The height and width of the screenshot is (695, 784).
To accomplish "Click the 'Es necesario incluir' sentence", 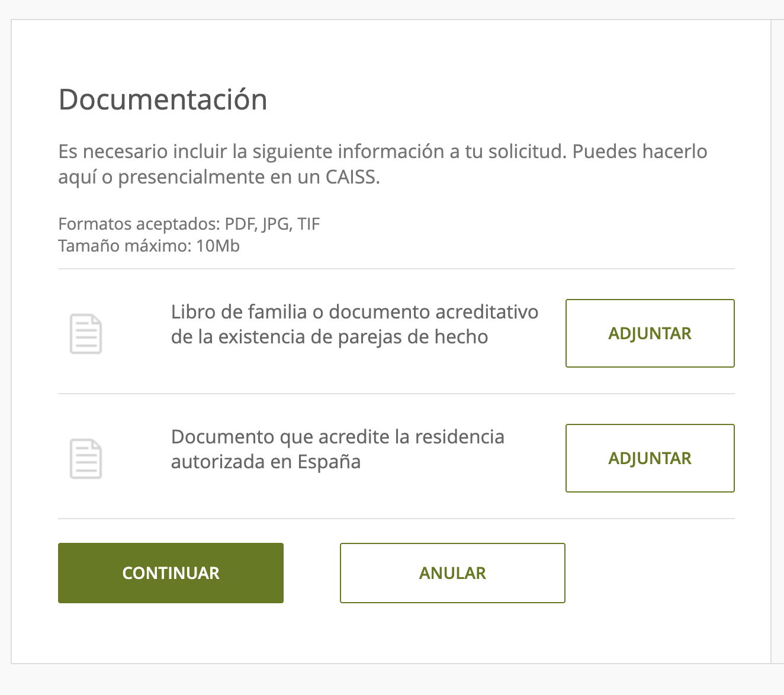I will (314, 152).
